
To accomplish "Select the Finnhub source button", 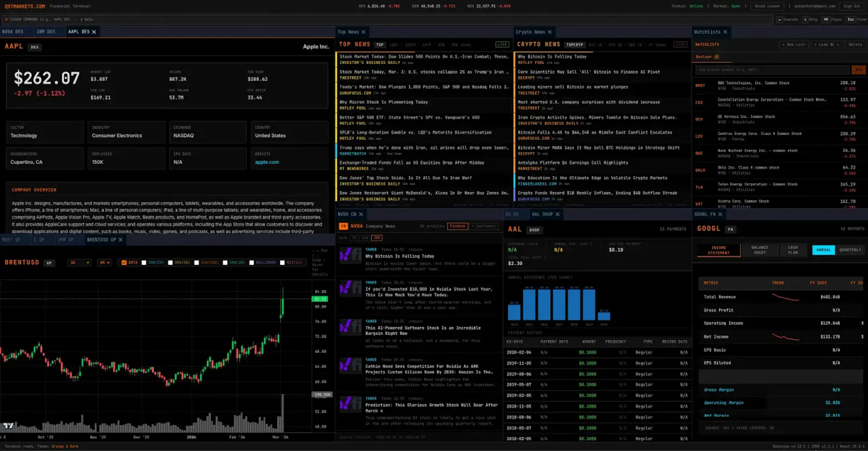I will [x=457, y=226].
